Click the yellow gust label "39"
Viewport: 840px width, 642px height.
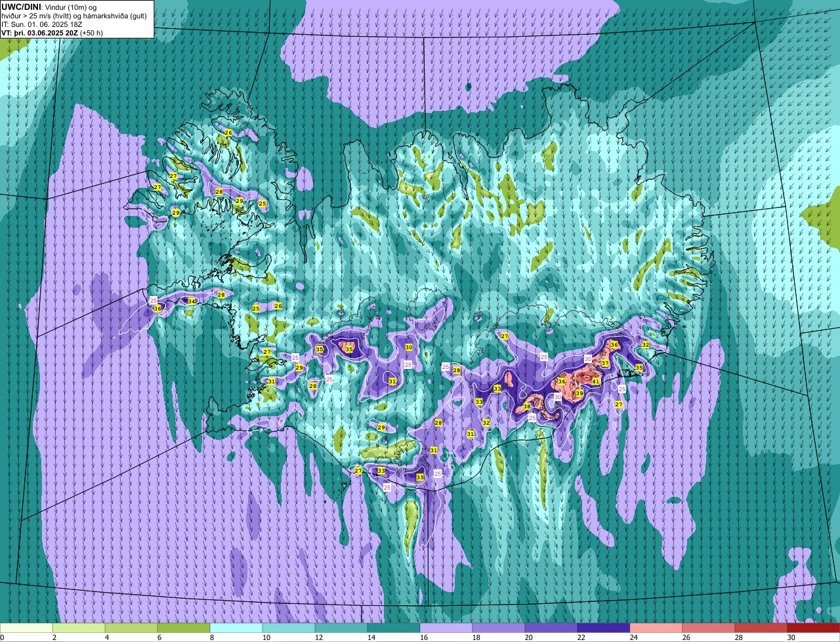(579, 393)
